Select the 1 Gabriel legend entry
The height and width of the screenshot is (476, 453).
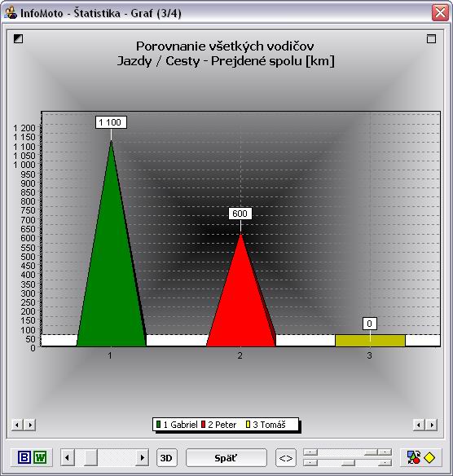coord(177,425)
